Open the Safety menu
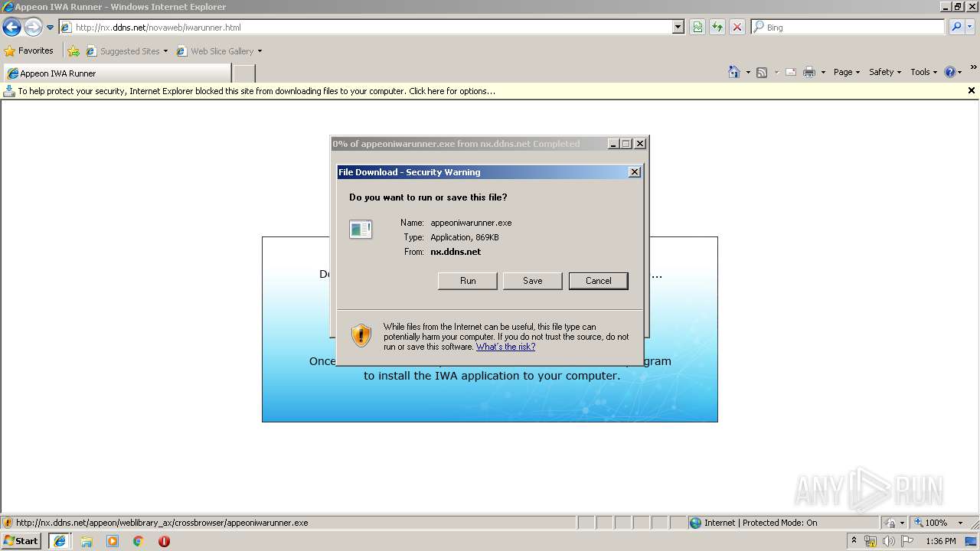The height and width of the screenshot is (551, 980). (x=885, y=72)
